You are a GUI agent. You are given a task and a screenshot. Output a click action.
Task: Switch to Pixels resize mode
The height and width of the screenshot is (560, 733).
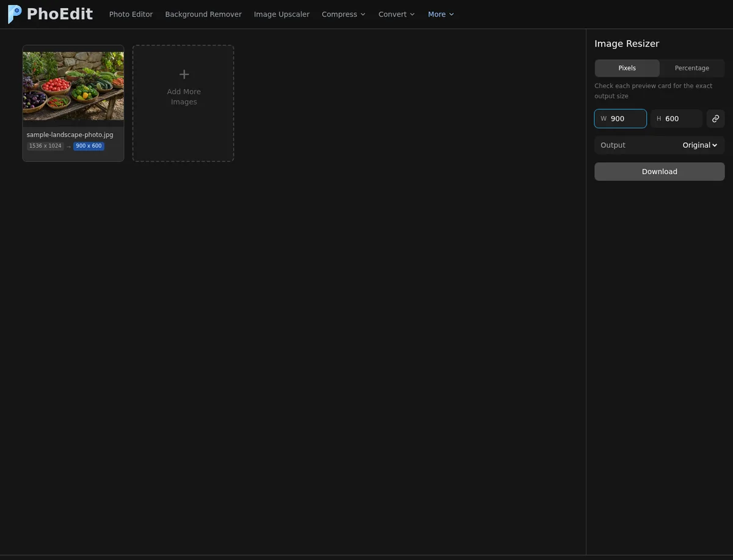[627, 68]
